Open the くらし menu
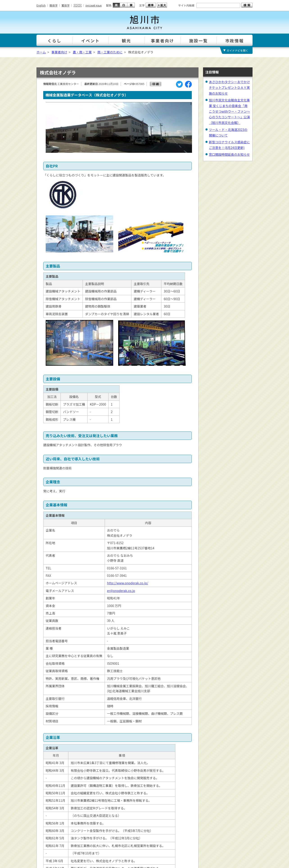This screenshot has width=289, height=868. pos(54,41)
